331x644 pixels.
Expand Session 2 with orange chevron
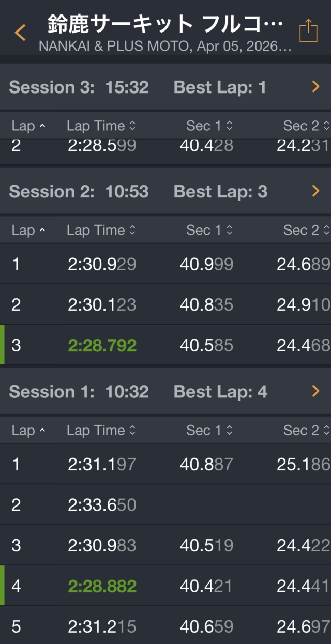pyautogui.click(x=316, y=192)
